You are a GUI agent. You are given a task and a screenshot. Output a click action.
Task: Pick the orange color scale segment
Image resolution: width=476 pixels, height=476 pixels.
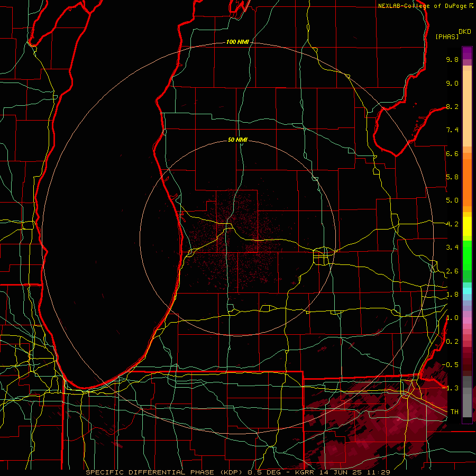click(467, 183)
